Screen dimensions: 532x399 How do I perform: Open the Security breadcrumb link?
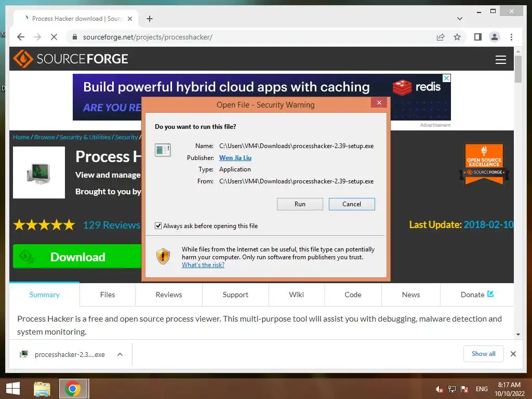(x=126, y=137)
